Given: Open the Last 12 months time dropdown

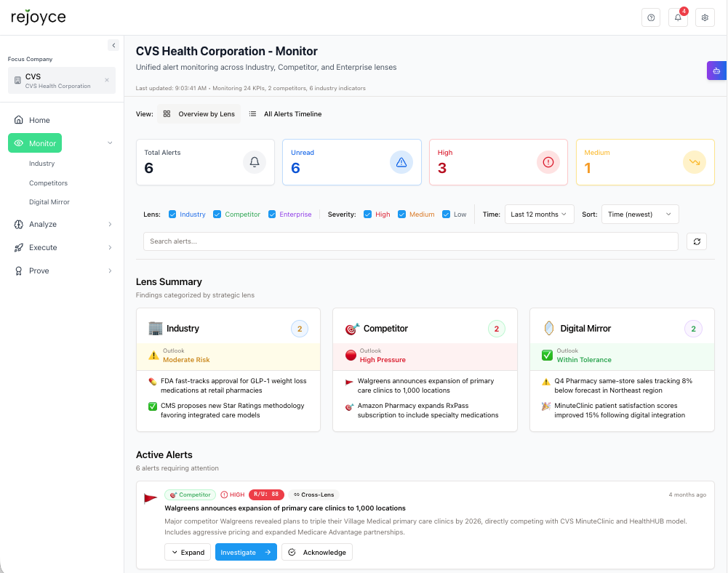Looking at the screenshot, I should coord(539,214).
